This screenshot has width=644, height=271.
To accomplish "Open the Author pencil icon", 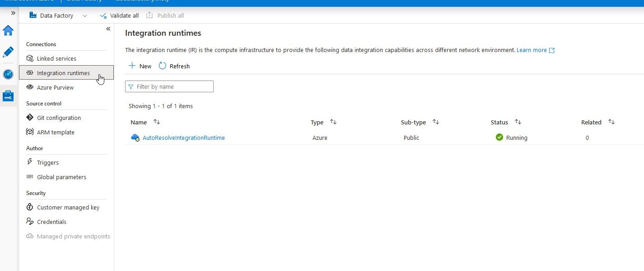I will (8, 52).
